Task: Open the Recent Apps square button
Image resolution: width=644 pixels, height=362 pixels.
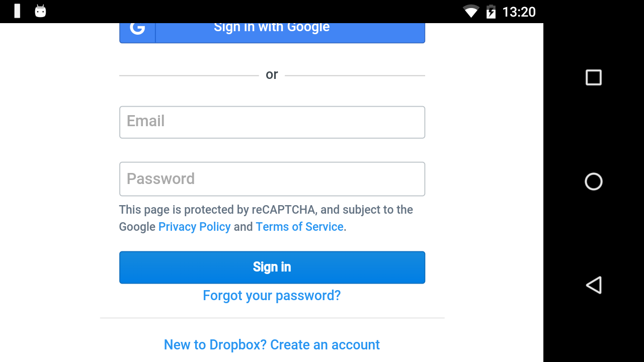Action: [x=593, y=77]
